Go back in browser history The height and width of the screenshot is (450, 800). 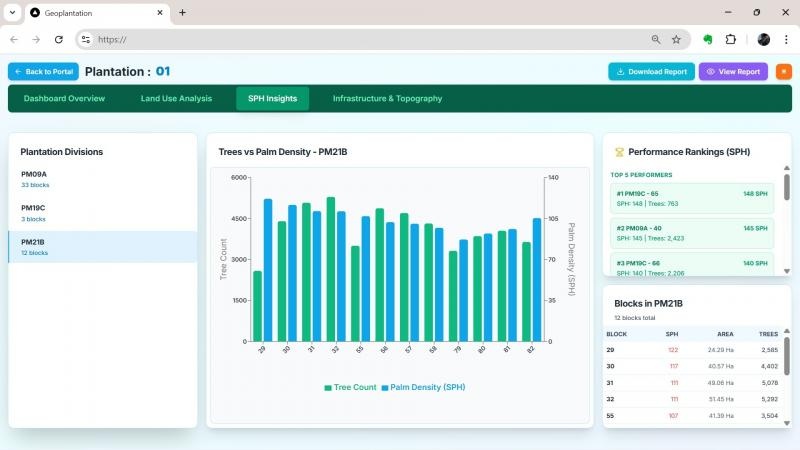click(14, 39)
